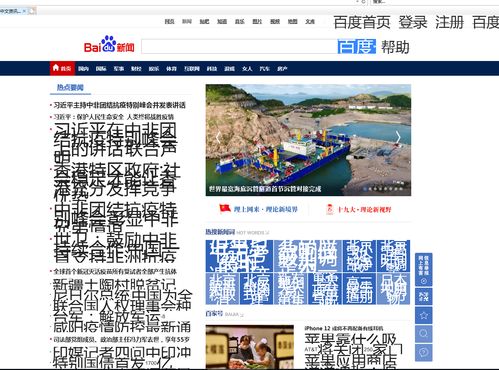Open the 热搜新闻词 heading
The width and height of the screenshot is (499, 370).
(x=220, y=232)
